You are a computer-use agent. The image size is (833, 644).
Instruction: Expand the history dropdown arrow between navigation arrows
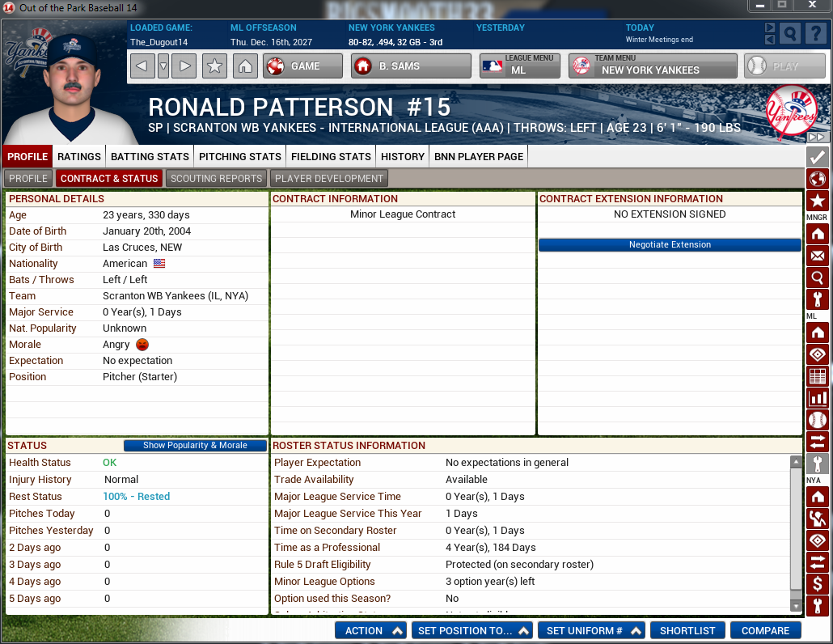tap(163, 66)
